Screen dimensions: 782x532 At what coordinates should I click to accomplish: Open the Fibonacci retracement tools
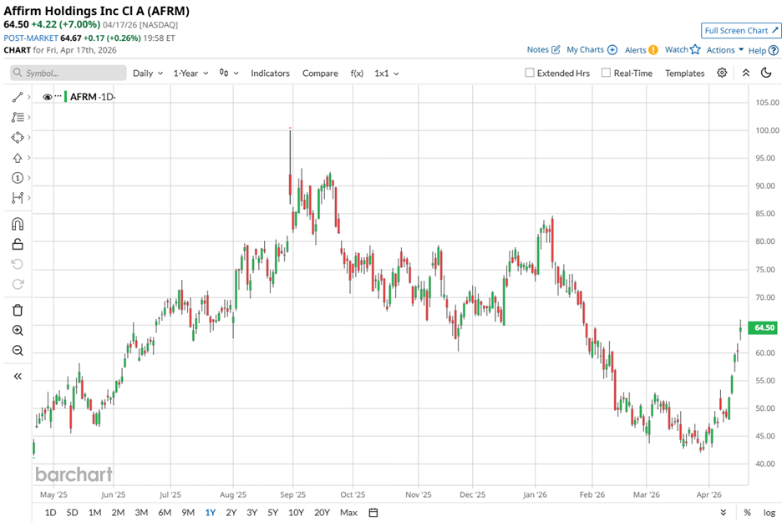pyautogui.click(x=18, y=117)
